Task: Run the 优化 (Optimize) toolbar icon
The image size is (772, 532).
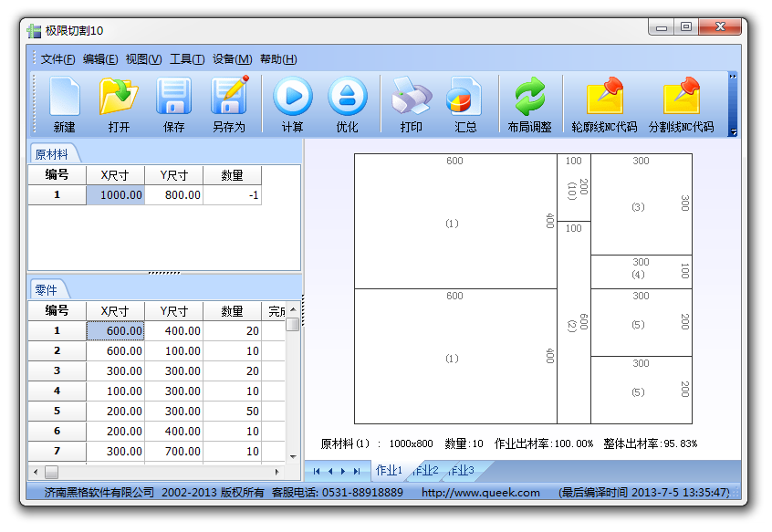Action: coord(347,104)
